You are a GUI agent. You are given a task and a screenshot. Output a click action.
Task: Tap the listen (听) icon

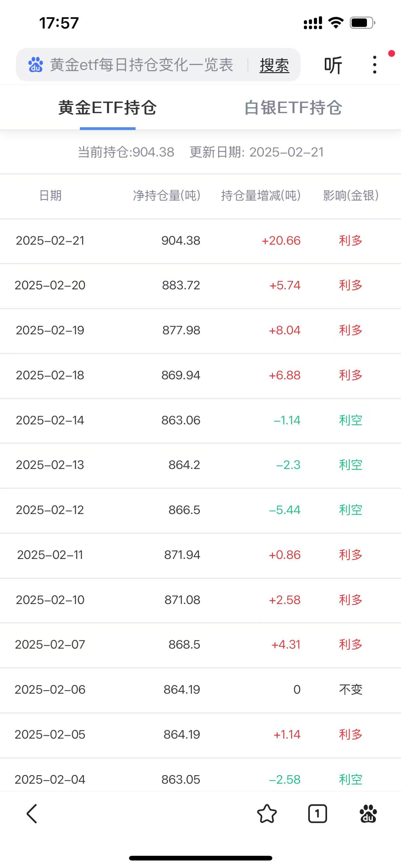click(x=333, y=65)
